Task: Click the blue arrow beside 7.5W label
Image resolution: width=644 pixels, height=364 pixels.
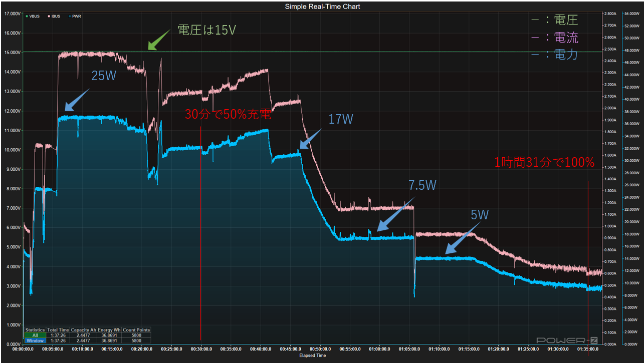Action: pyautogui.click(x=396, y=214)
